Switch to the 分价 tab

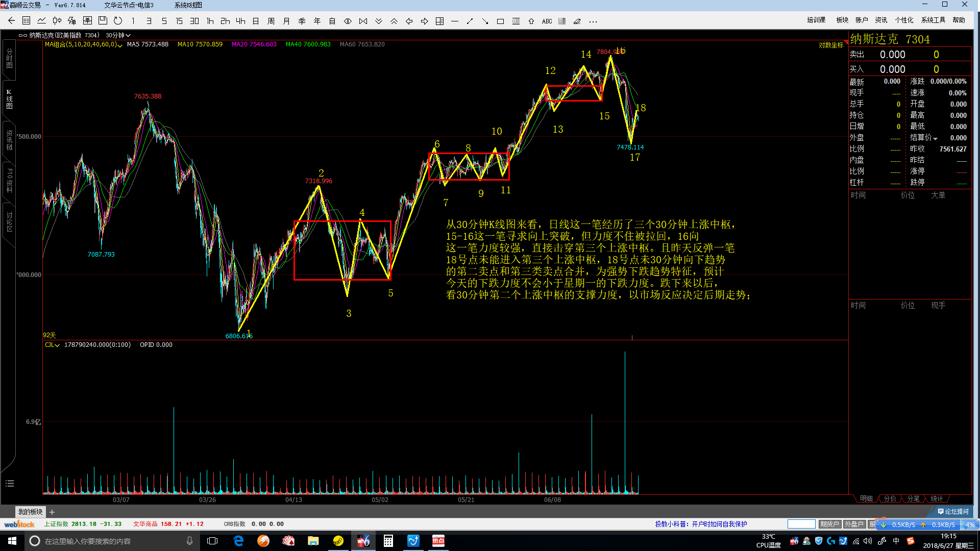tap(890, 498)
